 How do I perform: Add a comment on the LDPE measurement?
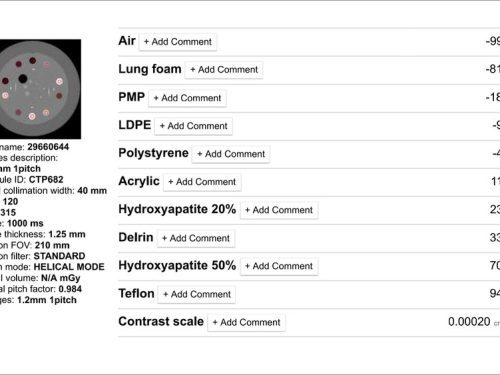pyautogui.click(x=193, y=126)
